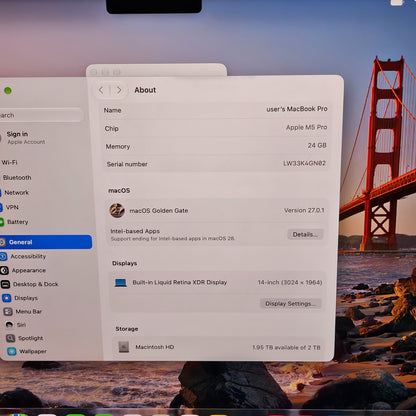Viewport: 416px width, 416px height.
Task: Click the Accessibility icon in sidebar
Action: tap(3, 256)
